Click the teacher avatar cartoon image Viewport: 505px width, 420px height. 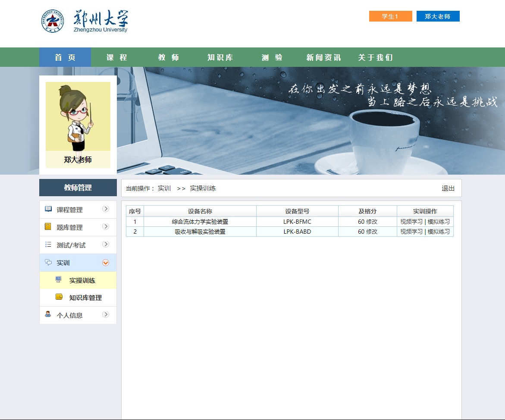78,116
